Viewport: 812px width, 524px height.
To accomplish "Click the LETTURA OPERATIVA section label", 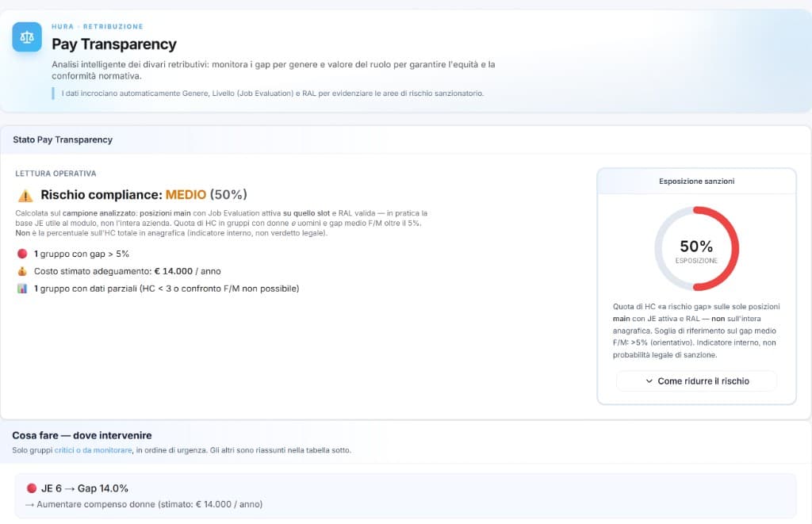I will 56,173.
